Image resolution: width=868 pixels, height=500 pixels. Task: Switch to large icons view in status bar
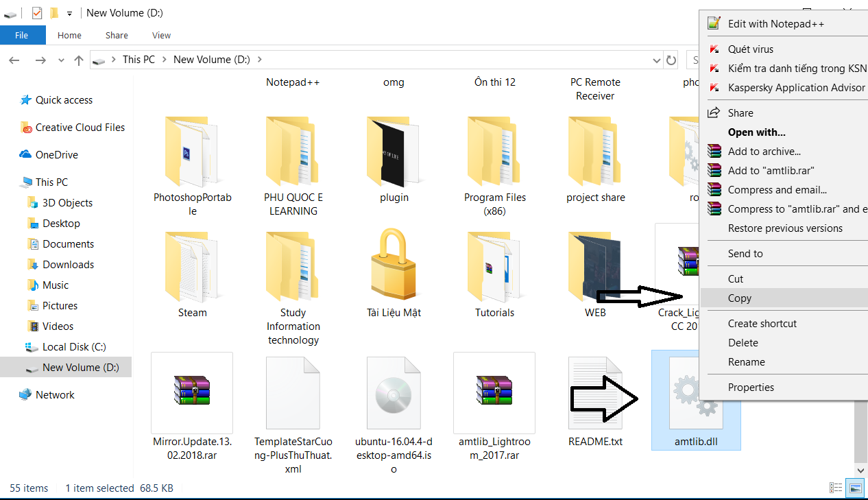[854, 488]
